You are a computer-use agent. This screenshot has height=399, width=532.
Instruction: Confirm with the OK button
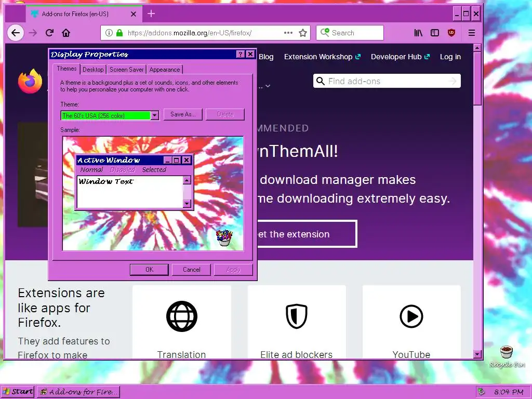149,270
